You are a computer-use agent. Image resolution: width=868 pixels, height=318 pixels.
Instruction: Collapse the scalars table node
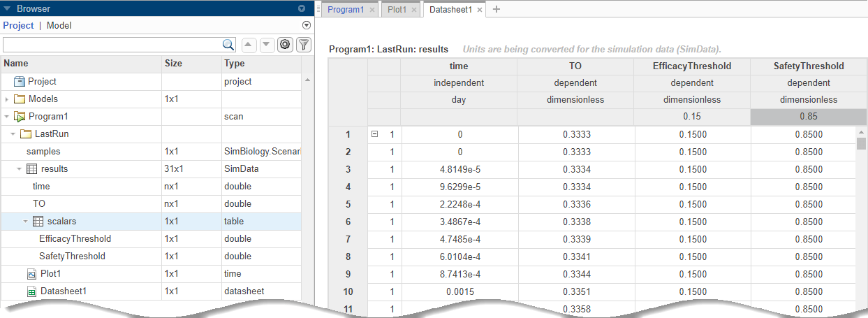26,222
